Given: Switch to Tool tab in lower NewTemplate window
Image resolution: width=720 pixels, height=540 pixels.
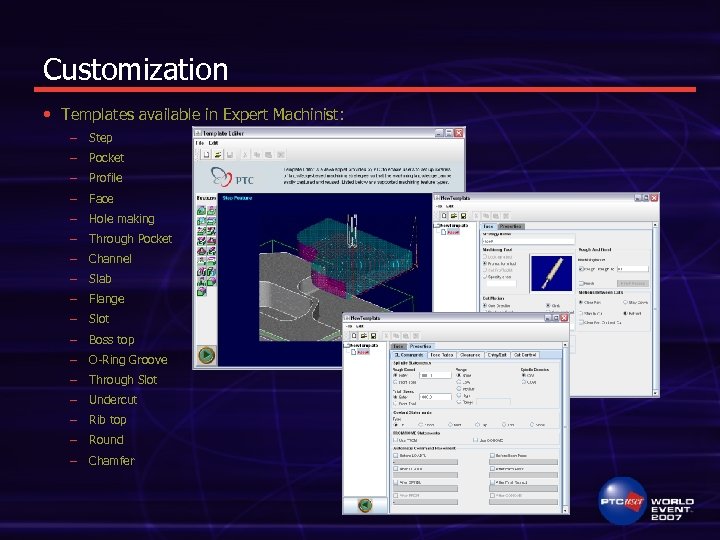Looking at the screenshot, I should coord(398,346).
